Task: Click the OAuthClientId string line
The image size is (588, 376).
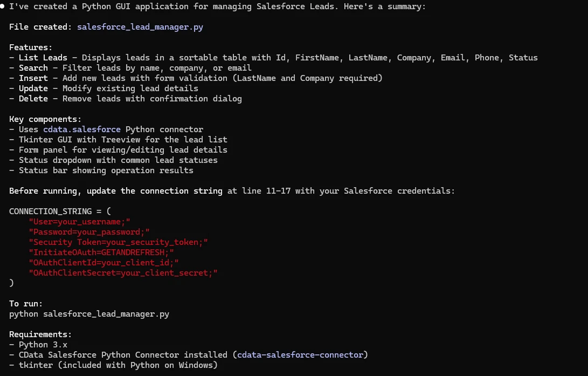Action: [104, 263]
